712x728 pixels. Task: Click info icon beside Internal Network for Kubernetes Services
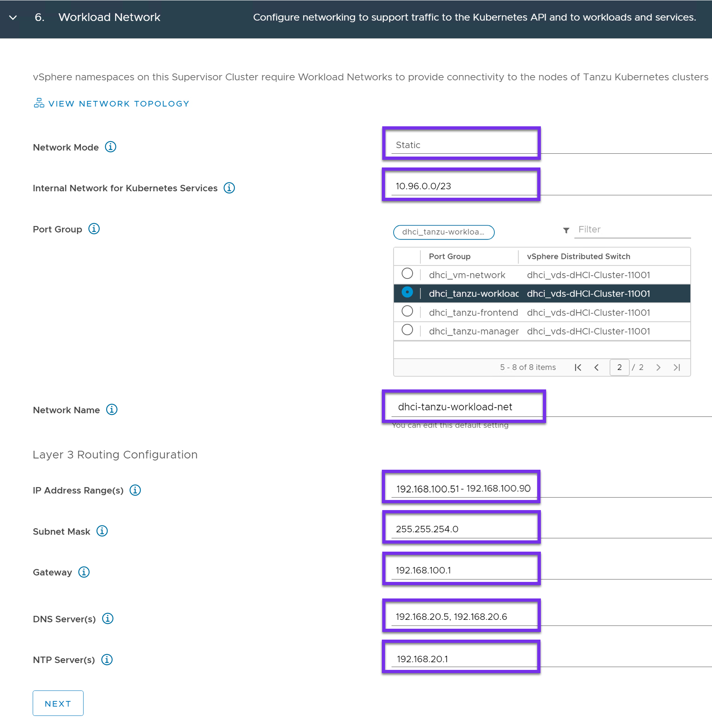tap(229, 188)
